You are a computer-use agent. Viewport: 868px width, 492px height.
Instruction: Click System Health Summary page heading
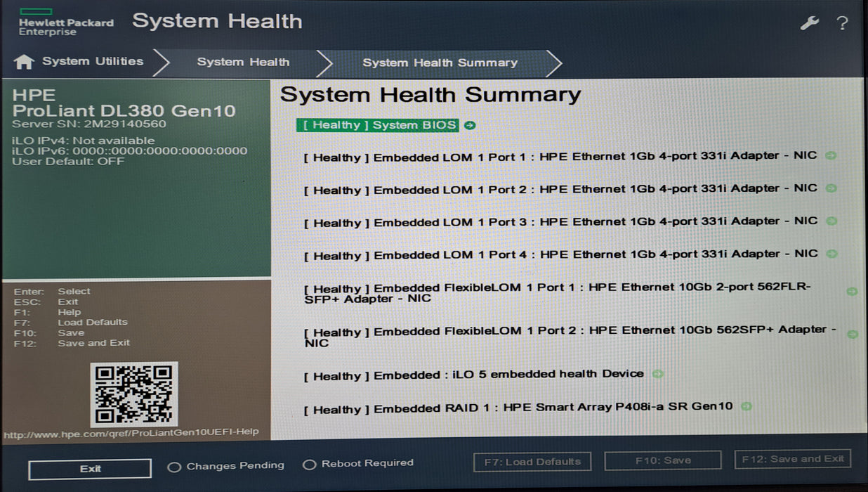(430, 95)
